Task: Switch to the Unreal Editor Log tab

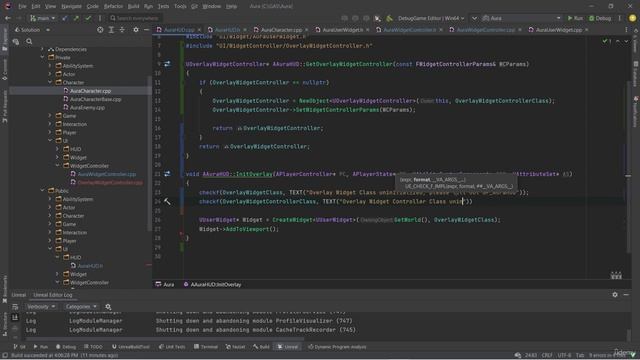Action: (x=53, y=295)
